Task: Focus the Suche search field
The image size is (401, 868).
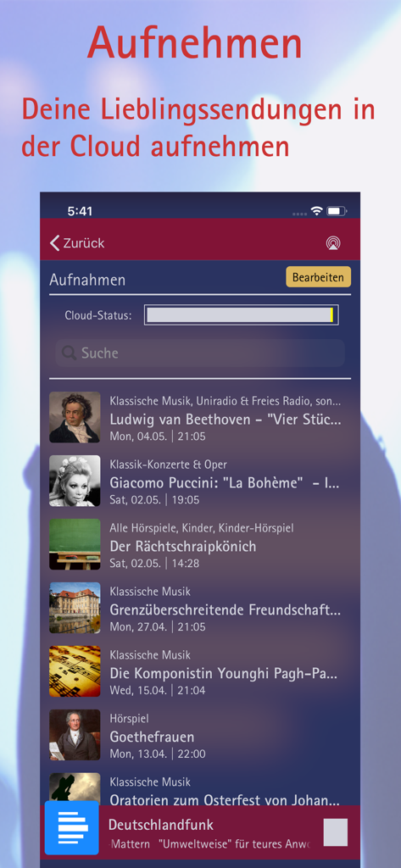Action: 200,353
